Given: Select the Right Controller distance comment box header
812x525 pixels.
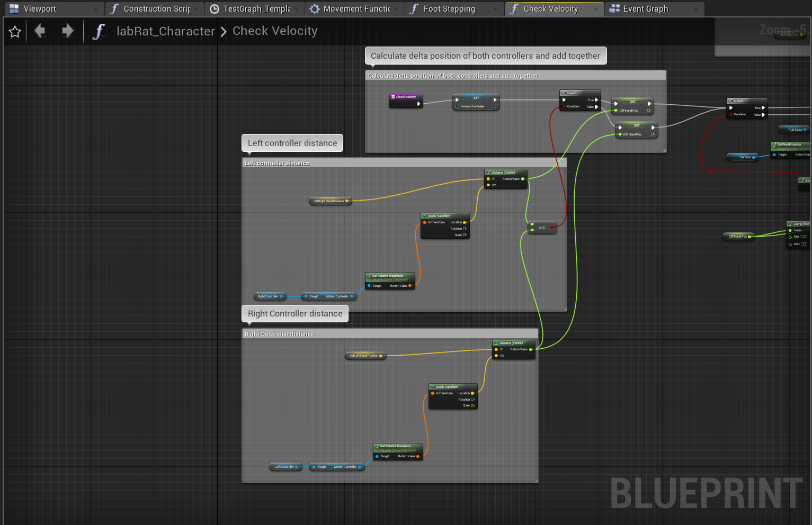Looking at the screenshot, I should [390, 334].
